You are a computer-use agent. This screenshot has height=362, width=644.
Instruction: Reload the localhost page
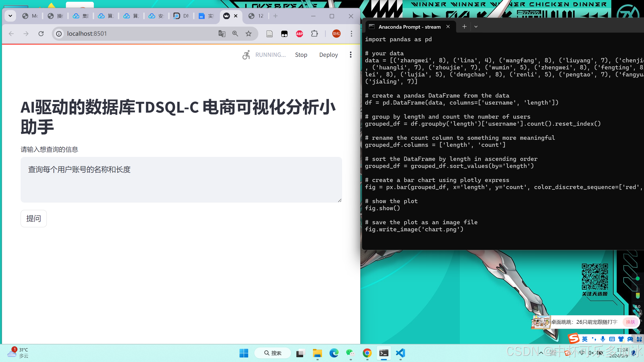point(41,34)
